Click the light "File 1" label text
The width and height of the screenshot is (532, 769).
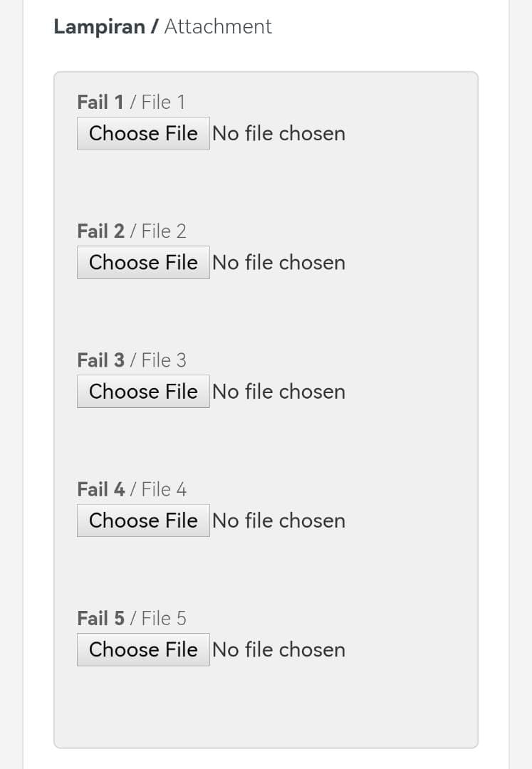[163, 103]
